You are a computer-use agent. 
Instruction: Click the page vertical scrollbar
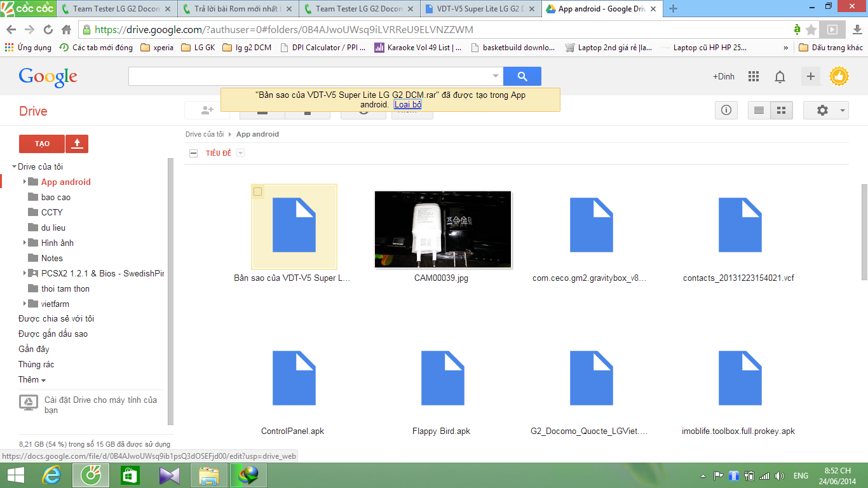[864, 232]
